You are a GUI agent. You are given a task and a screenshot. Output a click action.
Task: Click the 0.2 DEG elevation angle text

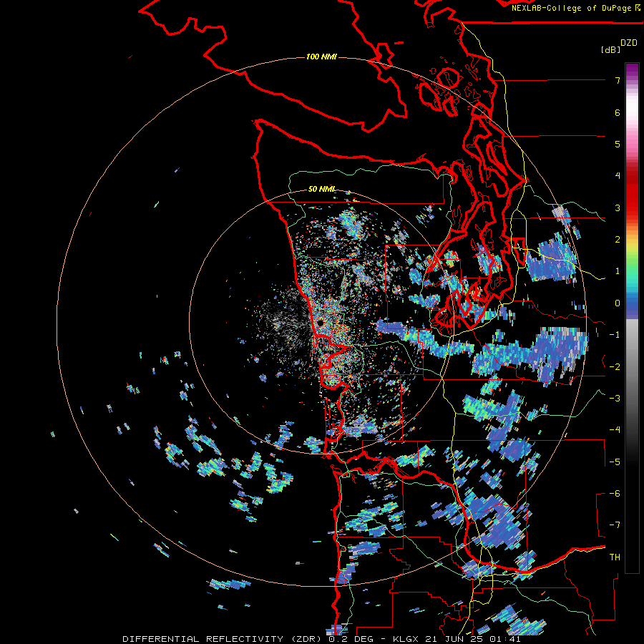[x=351, y=639]
